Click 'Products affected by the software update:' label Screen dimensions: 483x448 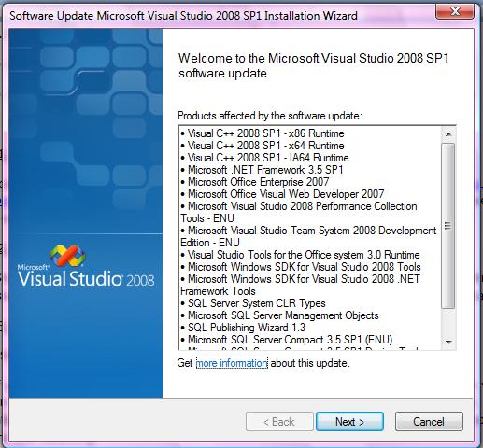click(x=270, y=116)
